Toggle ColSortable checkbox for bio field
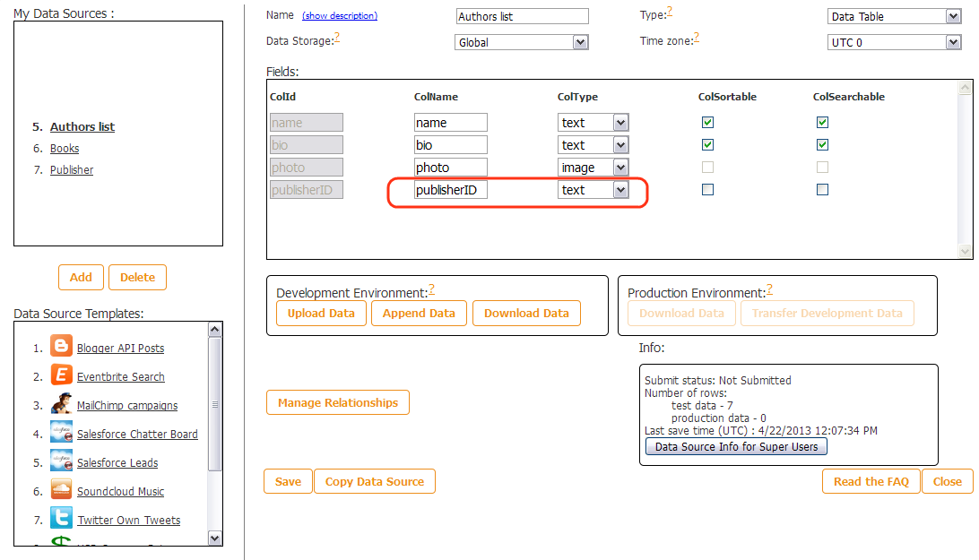 (707, 144)
